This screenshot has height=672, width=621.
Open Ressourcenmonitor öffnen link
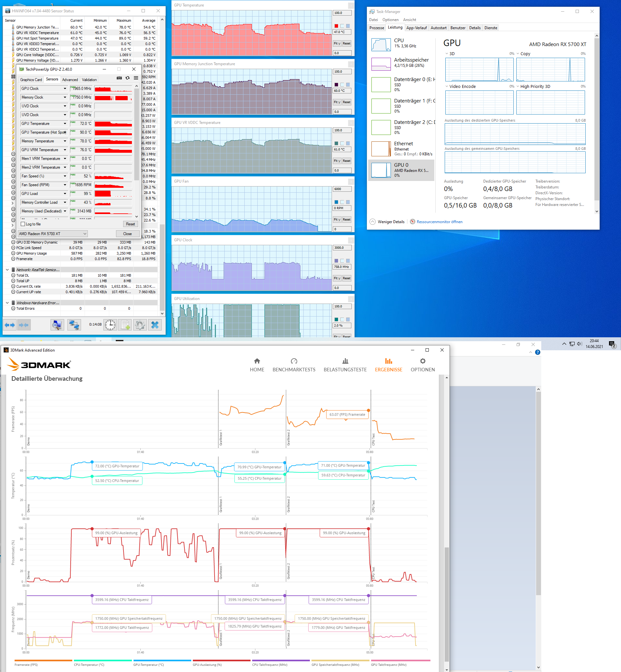click(x=439, y=222)
